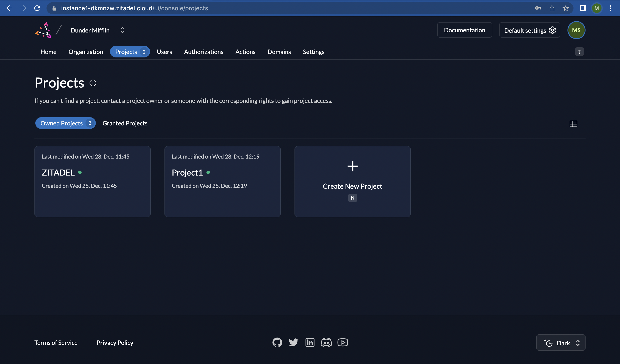Image resolution: width=620 pixels, height=364 pixels.
Task: Click the user avatar profile menu
Action: [x=576, y=30]
